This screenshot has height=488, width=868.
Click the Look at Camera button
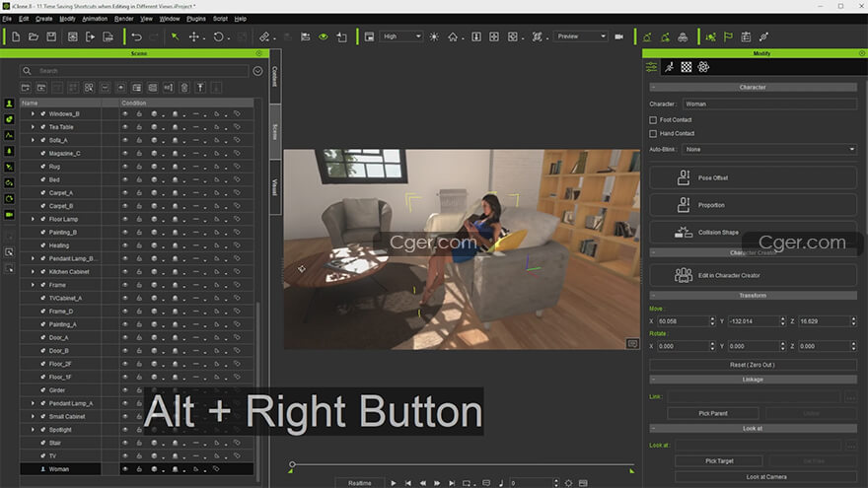pos(766,477)
